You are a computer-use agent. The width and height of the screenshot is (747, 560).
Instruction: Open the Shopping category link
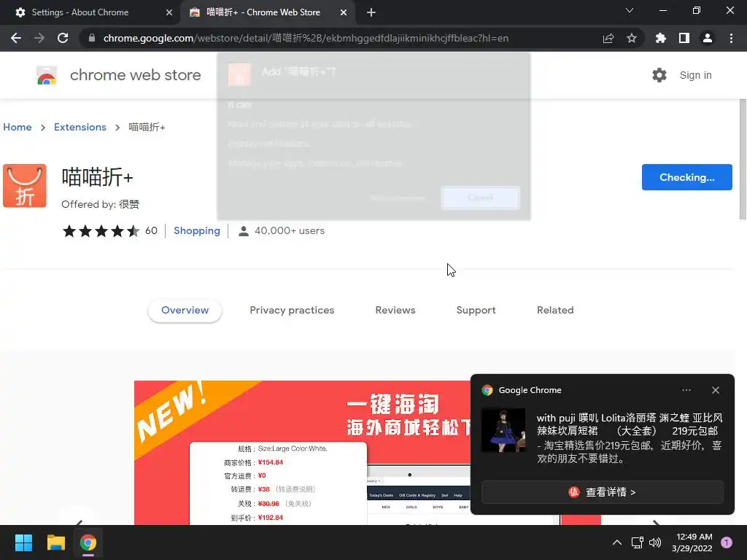point(197,231)
